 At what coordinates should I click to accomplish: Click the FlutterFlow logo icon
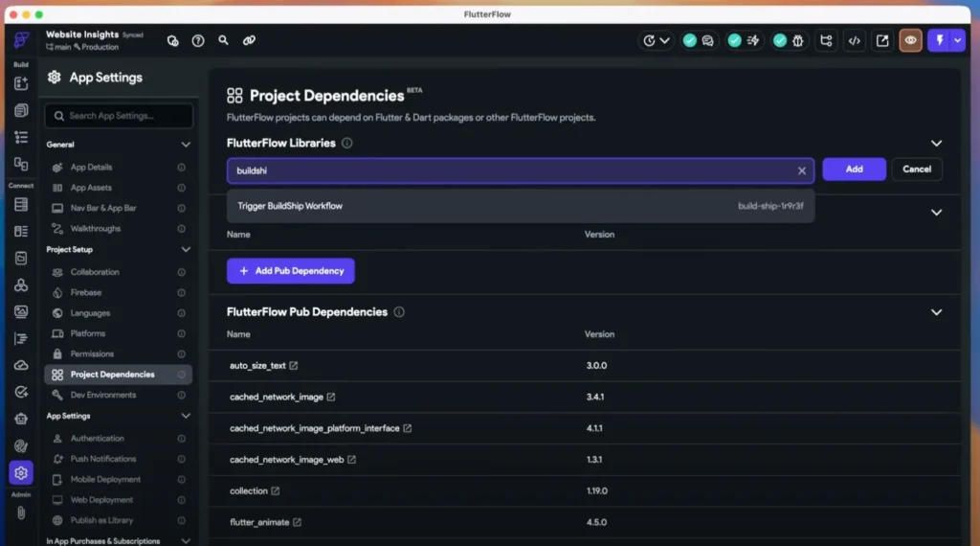point(21,40)
